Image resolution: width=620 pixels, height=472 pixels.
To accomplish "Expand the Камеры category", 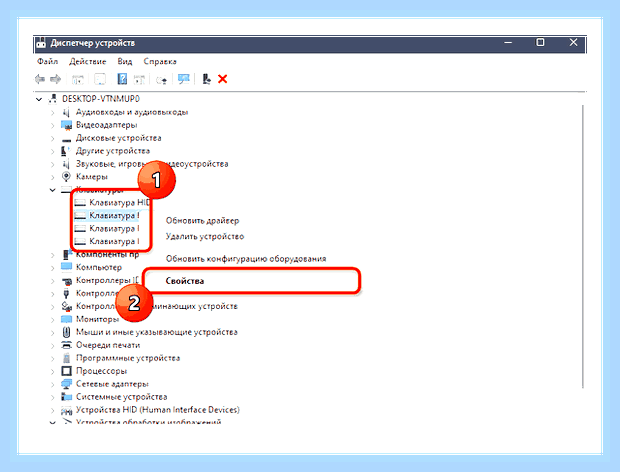I will [52, 177].
